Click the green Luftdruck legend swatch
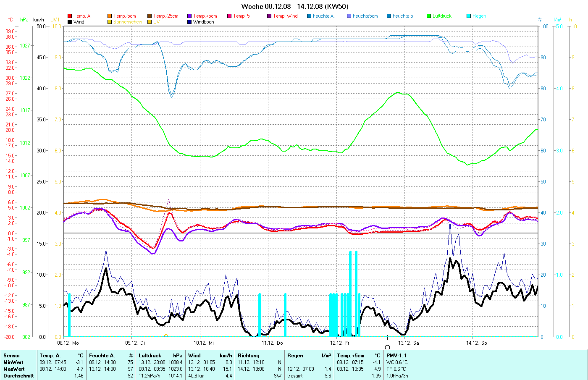588x380 pixels. point(429,16)
